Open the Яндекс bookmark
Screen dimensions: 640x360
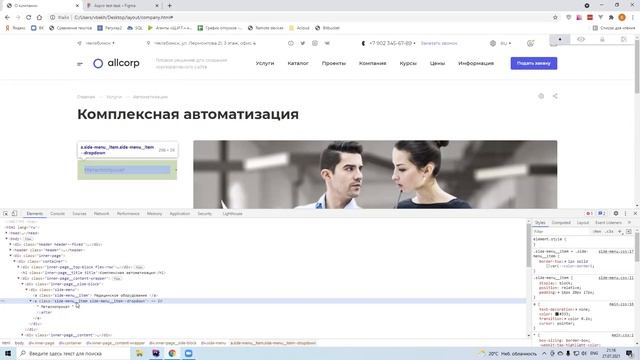point(15,28)
